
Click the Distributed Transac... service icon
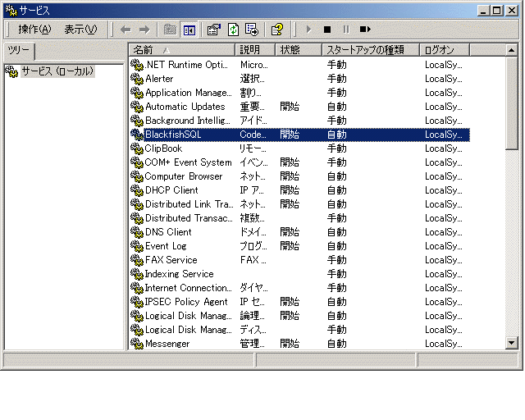tap(137, 218)
